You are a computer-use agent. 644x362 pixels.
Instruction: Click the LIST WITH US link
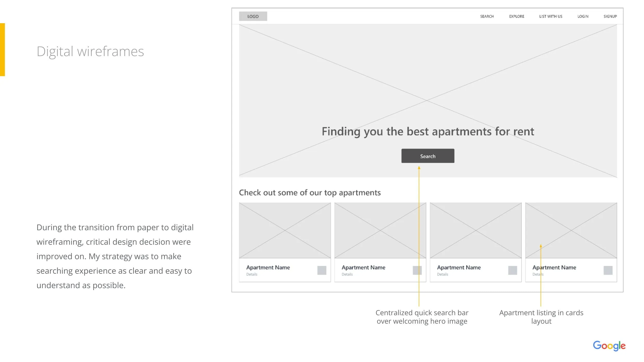[x=550, y=16]
